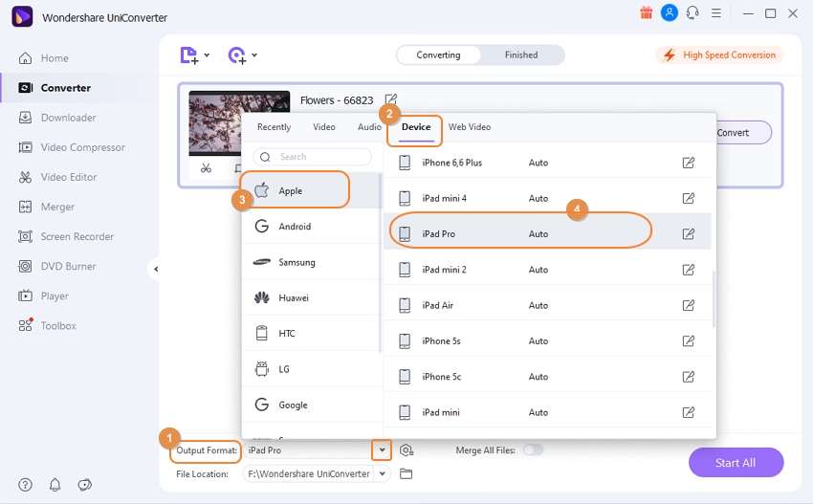Switch to the Recently tab
The width and height of the screenshot is (813, 504).
coord(274,127)
